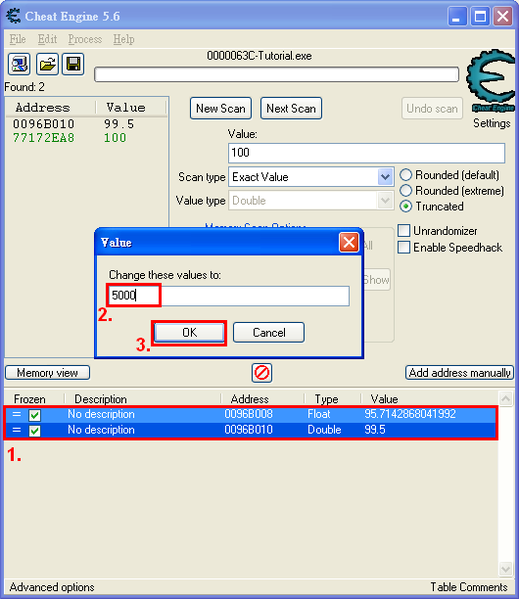Close the Value dialog with red X
The height and width of the screenshot is (599, 519).
(349, 242)
